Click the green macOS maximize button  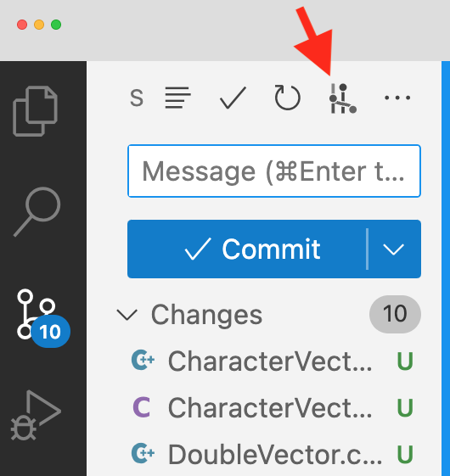[x=56, y=25]
